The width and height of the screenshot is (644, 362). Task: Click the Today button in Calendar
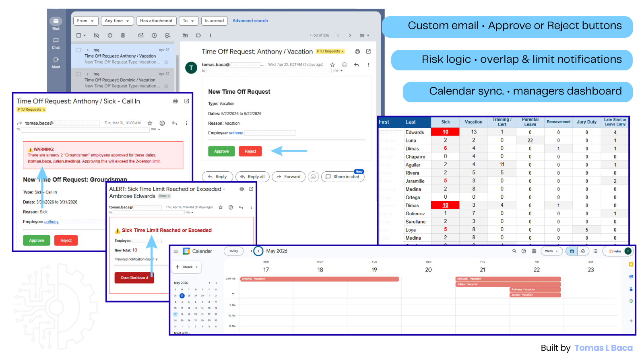[x=233, y=251]
